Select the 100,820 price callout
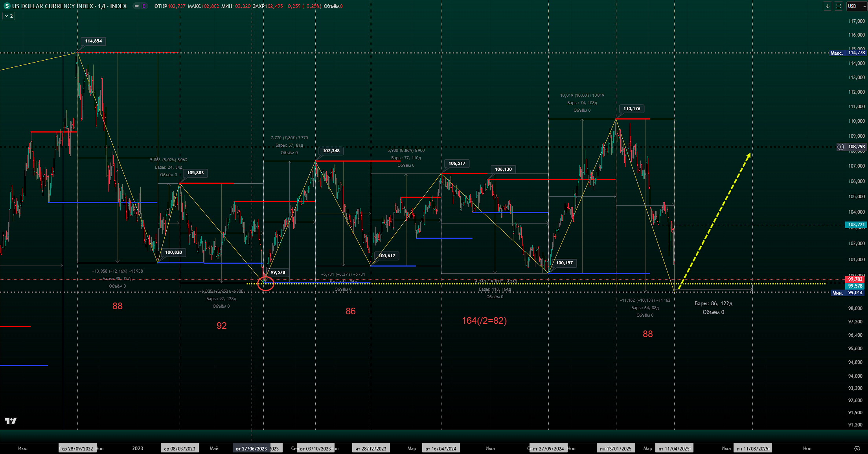 pyautogui.click(x=173, y=252)
